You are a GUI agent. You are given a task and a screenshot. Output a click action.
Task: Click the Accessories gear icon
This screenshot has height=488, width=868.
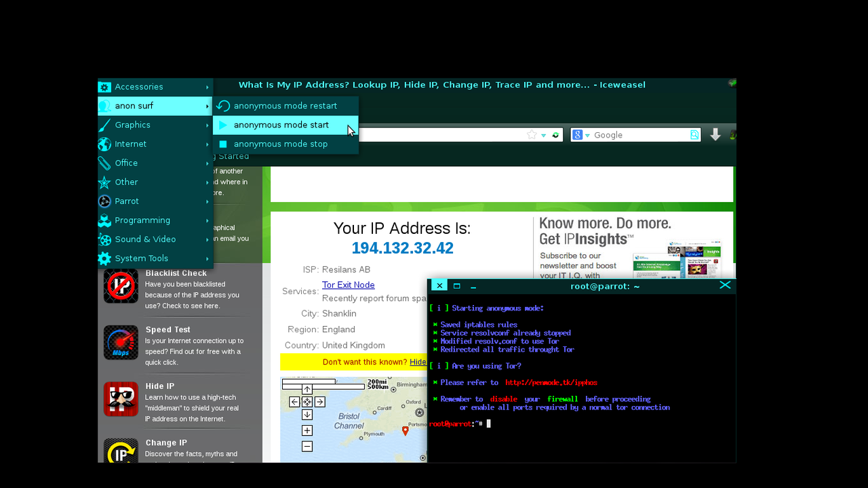click(x=104, y=87)
